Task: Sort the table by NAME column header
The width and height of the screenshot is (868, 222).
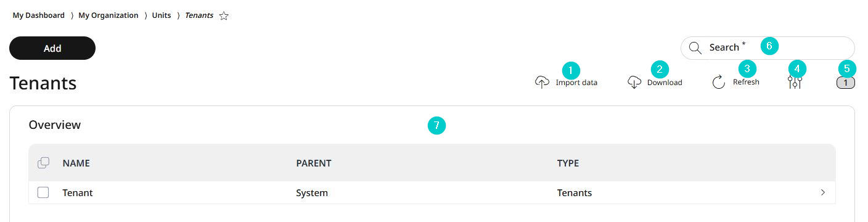Action: pyautogui.click(x=76, y=163)
